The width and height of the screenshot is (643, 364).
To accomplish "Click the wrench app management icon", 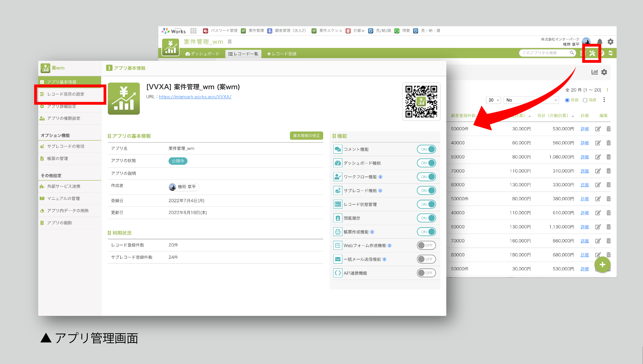I will pyautogui.click(x=592, y=53).
